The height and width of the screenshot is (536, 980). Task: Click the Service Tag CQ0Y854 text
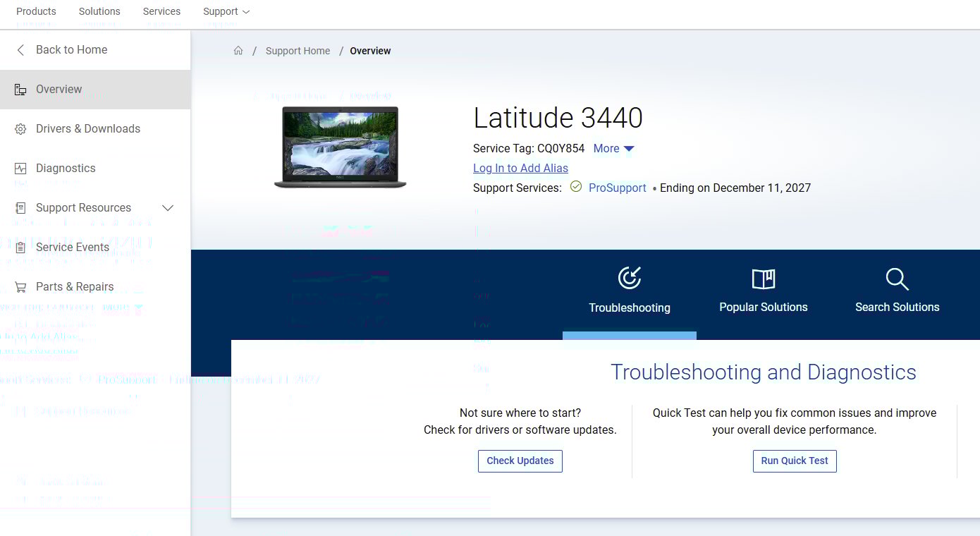(529, 148)
